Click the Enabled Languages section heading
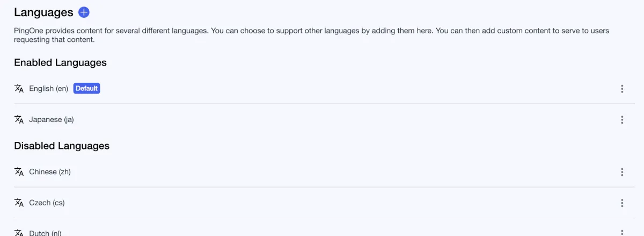The height and width of the screenshot is (236, 644). 60,63
